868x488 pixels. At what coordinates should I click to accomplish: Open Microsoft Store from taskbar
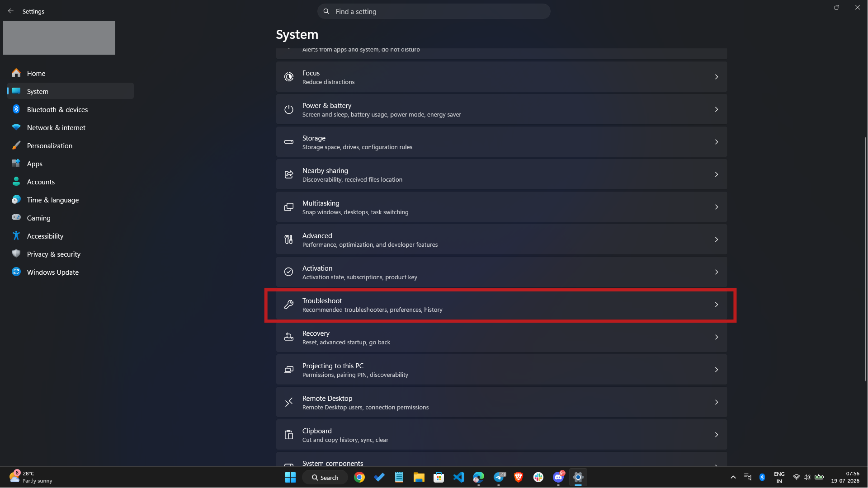click(439, 477)
